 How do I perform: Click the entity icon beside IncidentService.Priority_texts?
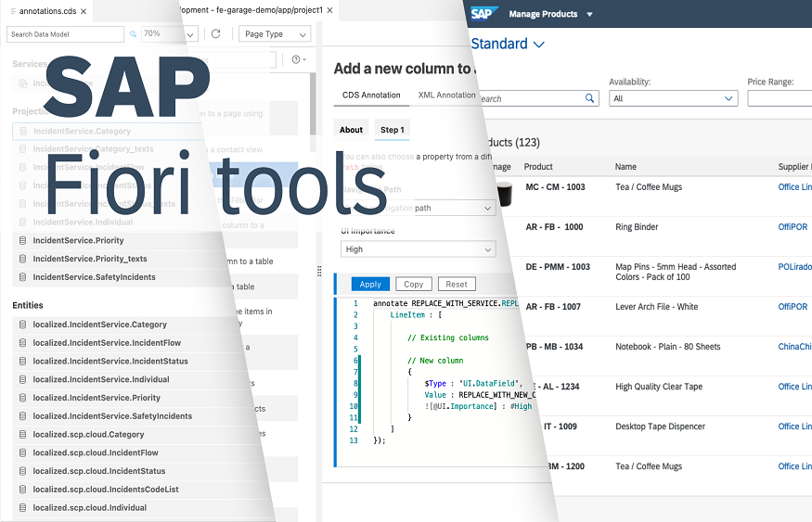pyautogui.click(x=23, y=259)
